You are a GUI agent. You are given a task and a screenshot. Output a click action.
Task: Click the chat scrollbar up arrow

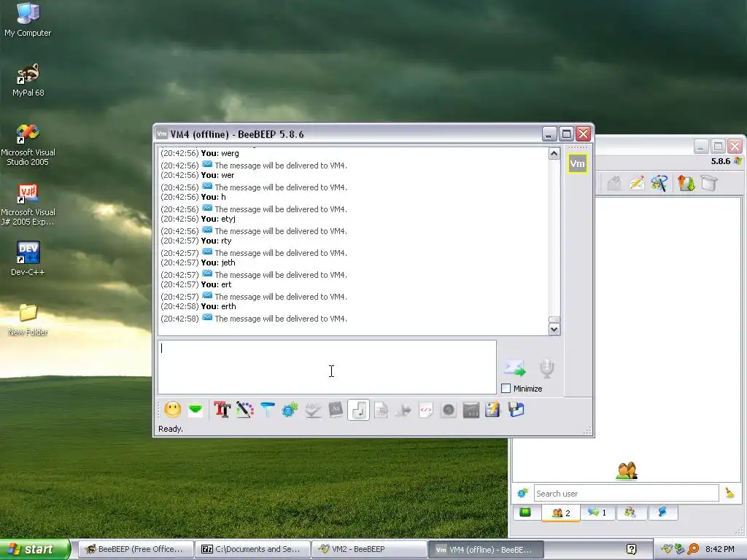554,153
